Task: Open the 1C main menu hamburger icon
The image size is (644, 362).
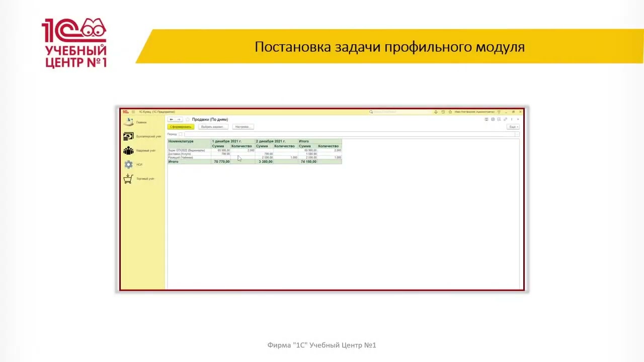Action: click(133, 112)
